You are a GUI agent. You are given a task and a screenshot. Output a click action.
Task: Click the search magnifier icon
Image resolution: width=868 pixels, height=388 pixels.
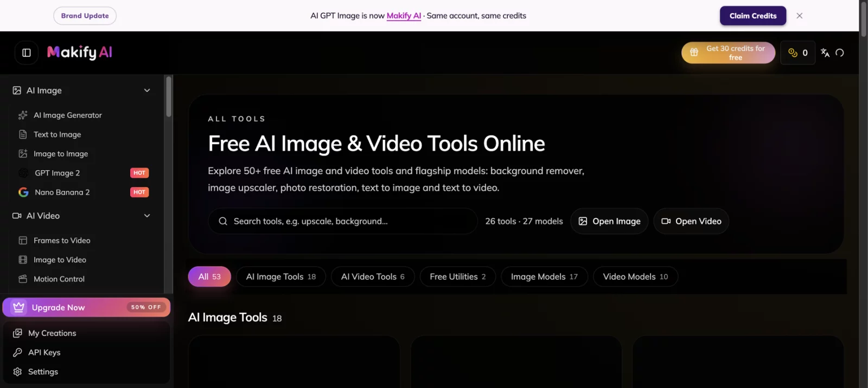pos(223,221)
